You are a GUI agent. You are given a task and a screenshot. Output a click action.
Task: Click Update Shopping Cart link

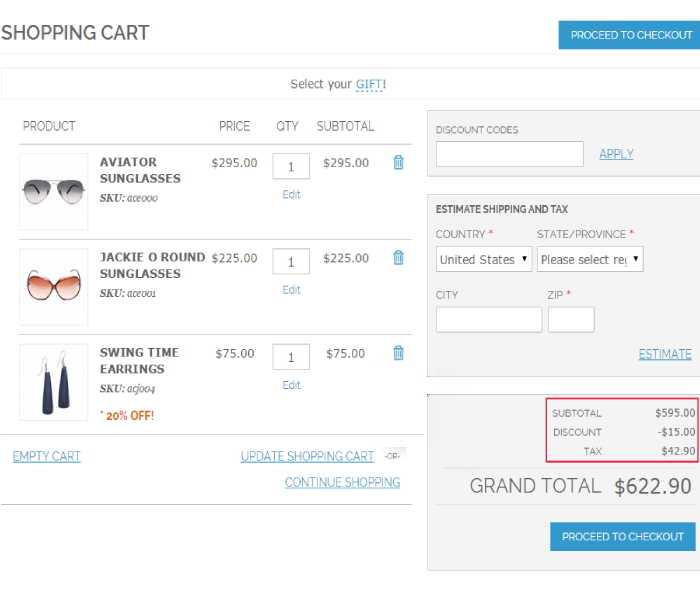click(307, 456)
